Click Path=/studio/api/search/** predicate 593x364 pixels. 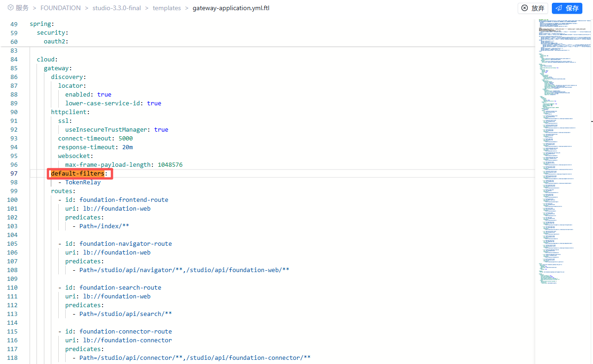click(122, 314)
